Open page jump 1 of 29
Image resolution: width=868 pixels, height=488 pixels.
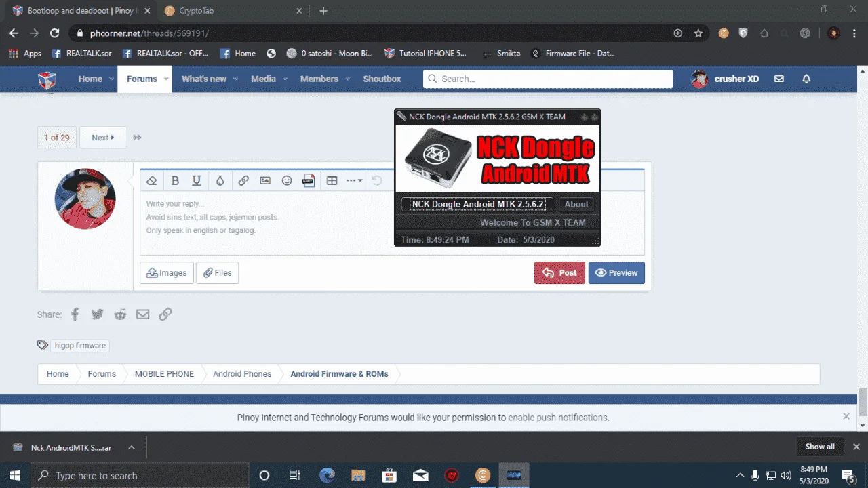click(57, 138)
